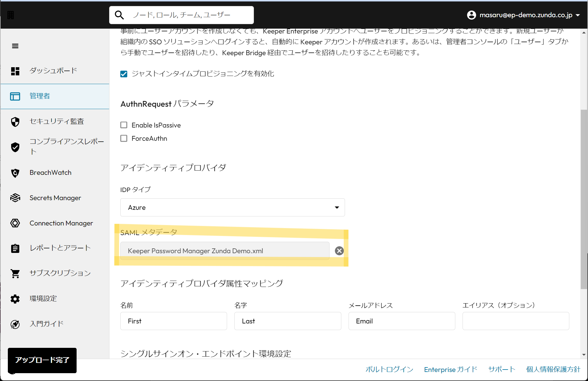
Task: Click the SAML metadata filename field
Action: click(225, 251)
